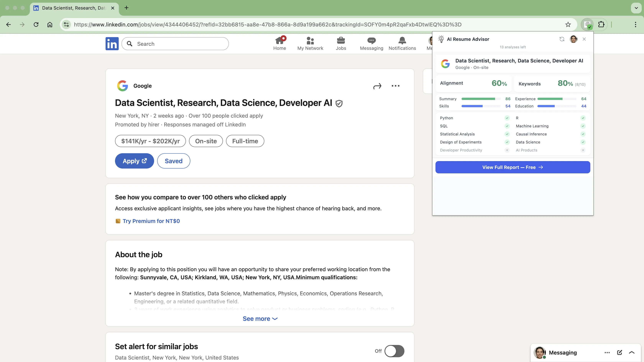Open Try Premium for NT$0 link
Viewport: 644px width, 362px height.
(x=151, y=221)
